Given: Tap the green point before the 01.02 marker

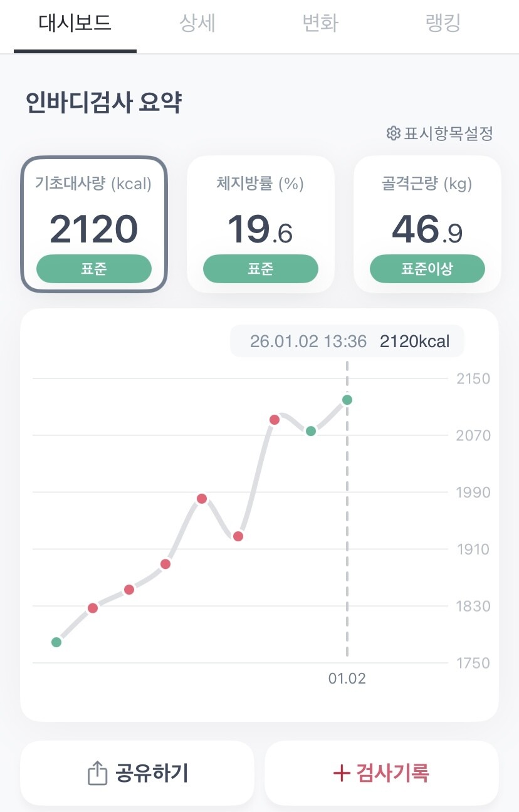Looking at the screenshot, I should tap(311, 431).
